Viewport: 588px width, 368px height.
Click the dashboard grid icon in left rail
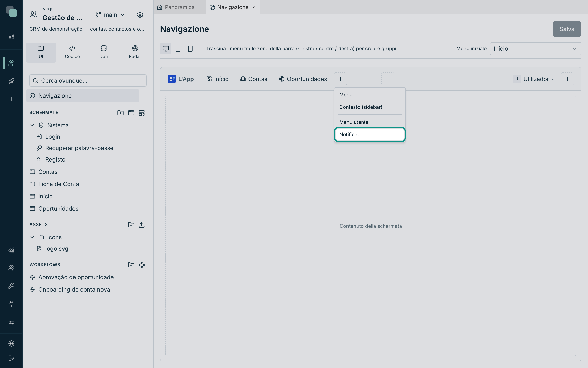pos(11,36)
